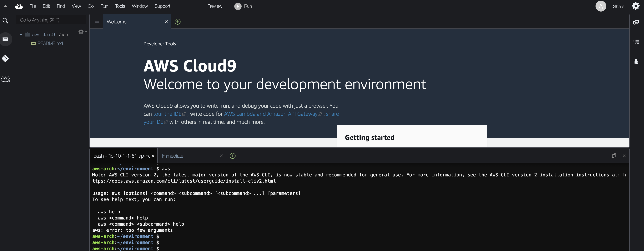
Task: Open the Collaborate chat panel icon
Action: coord(636,22)
